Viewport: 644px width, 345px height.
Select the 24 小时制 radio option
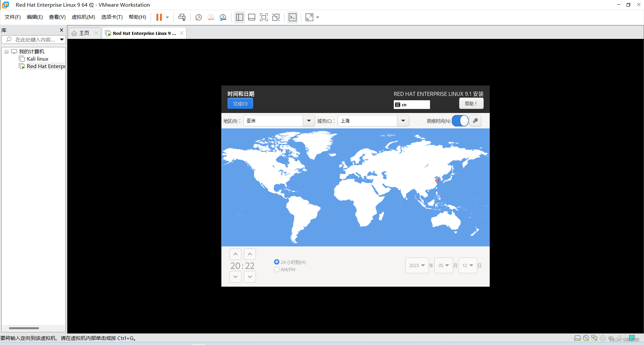tap(277, 262)
